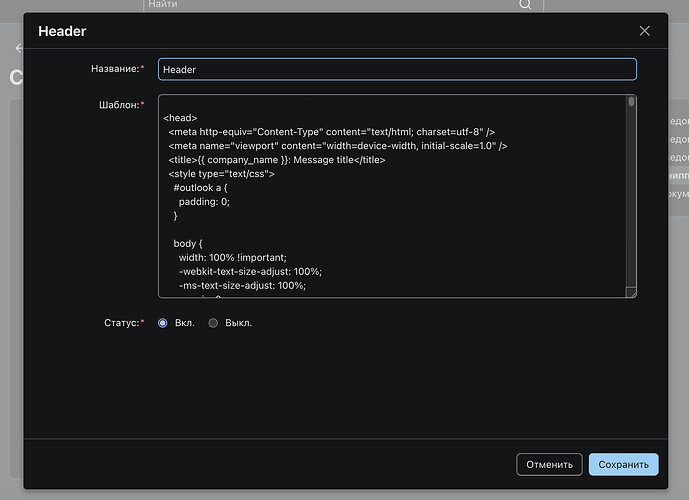Click the Найти search field in background

point(343,4)
